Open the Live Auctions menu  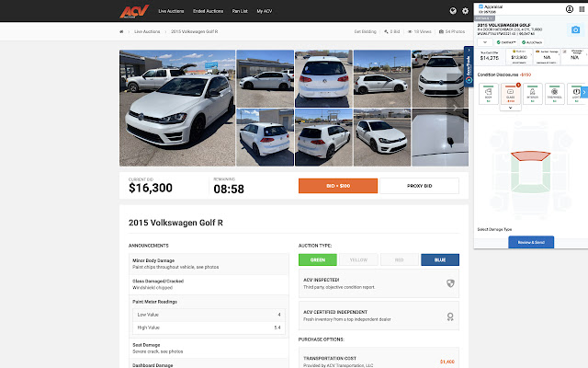pyautogui.click(x=171, y=11)
